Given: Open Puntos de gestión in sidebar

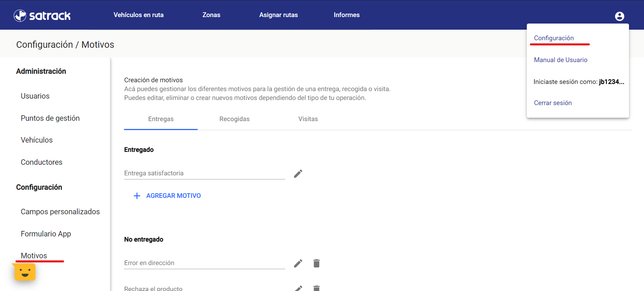Looking at the screenshot, I should point(50,118).
